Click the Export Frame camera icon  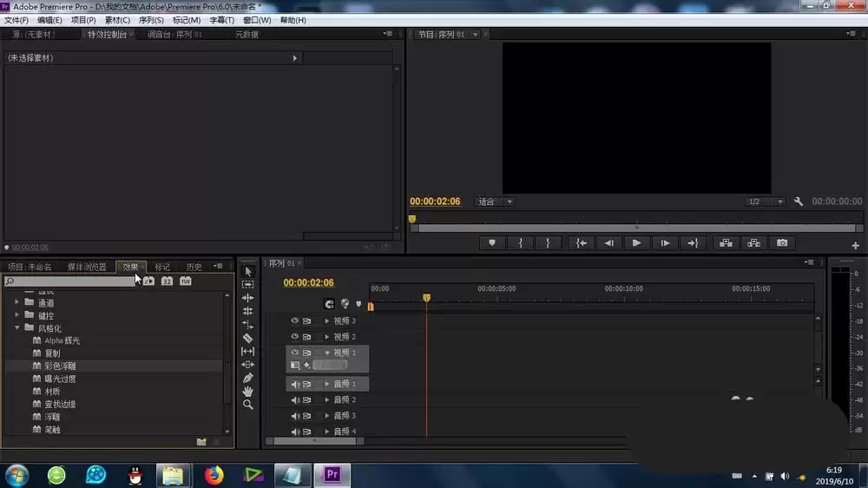[782, 242]
